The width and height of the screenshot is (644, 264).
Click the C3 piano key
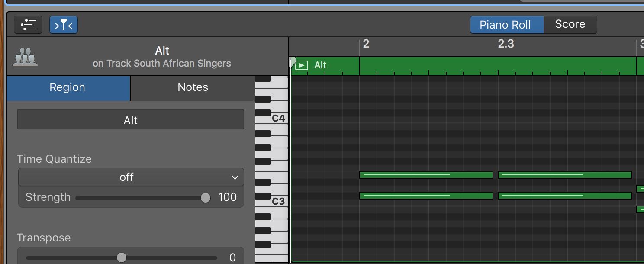(279, 202)
